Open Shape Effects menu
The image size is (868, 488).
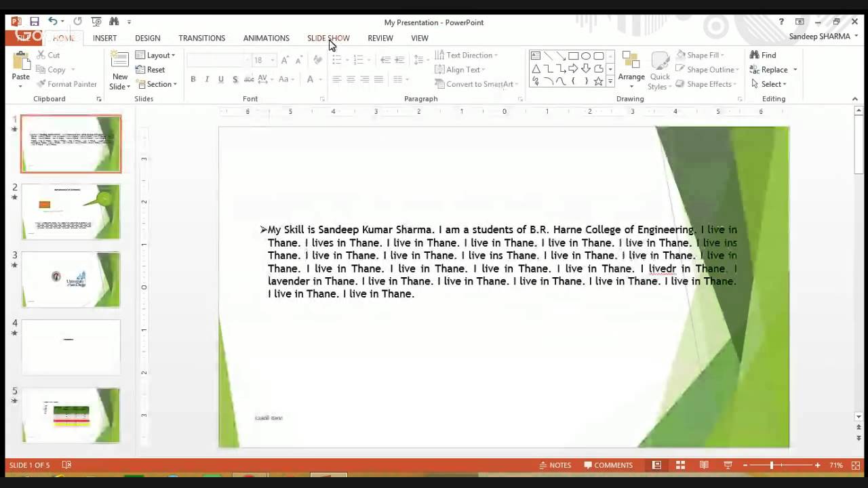706,84
